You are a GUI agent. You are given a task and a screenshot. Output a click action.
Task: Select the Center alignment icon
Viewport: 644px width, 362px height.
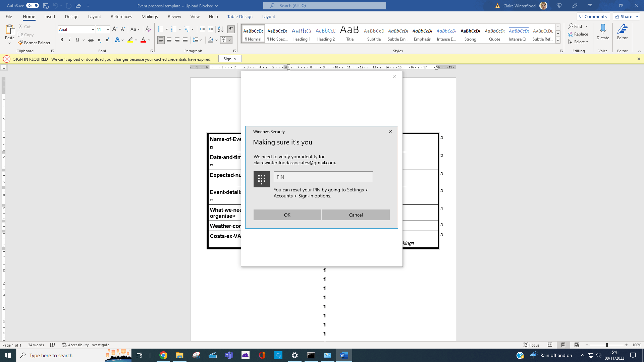click(169, 40)
